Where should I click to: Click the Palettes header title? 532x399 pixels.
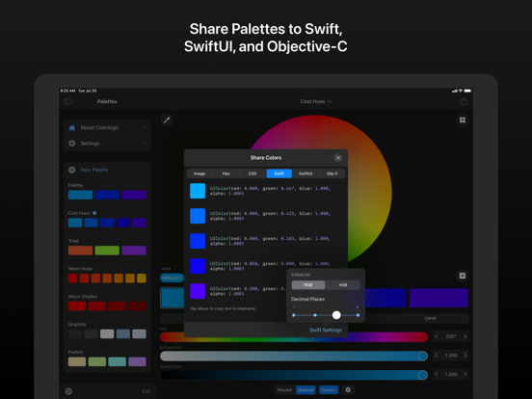[107, 101]
